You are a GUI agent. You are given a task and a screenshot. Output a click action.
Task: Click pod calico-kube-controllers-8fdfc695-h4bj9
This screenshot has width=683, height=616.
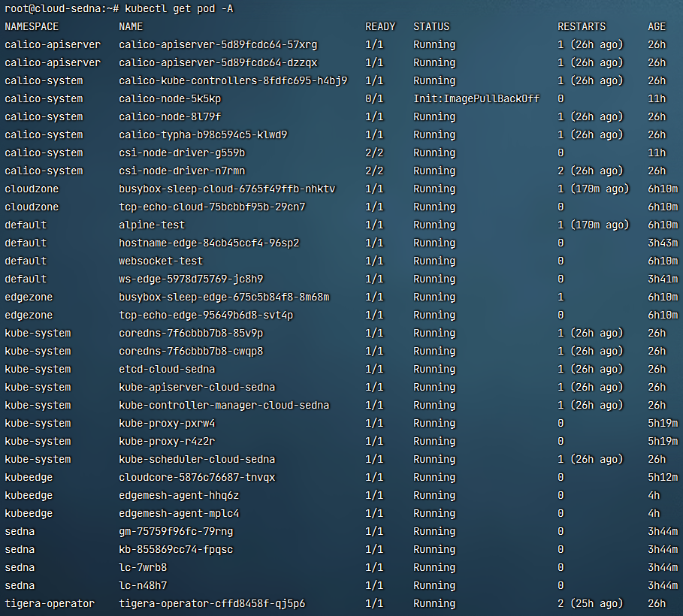[233, 81]
